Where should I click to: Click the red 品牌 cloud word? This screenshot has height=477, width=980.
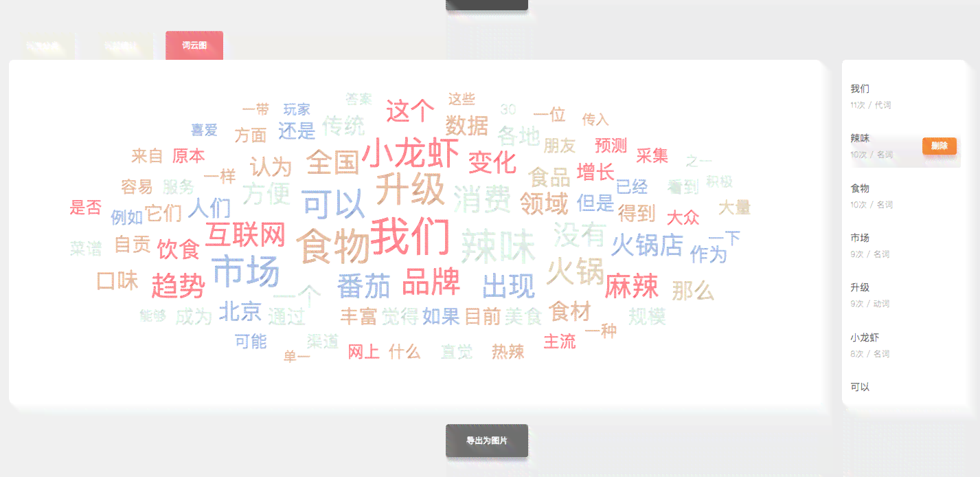click(x=431, y=282)
